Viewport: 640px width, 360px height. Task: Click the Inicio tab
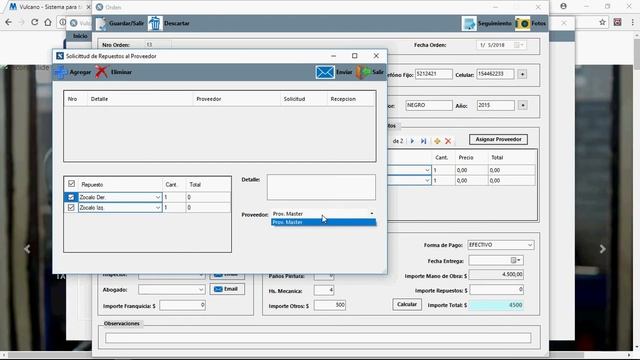pos(80,36)
